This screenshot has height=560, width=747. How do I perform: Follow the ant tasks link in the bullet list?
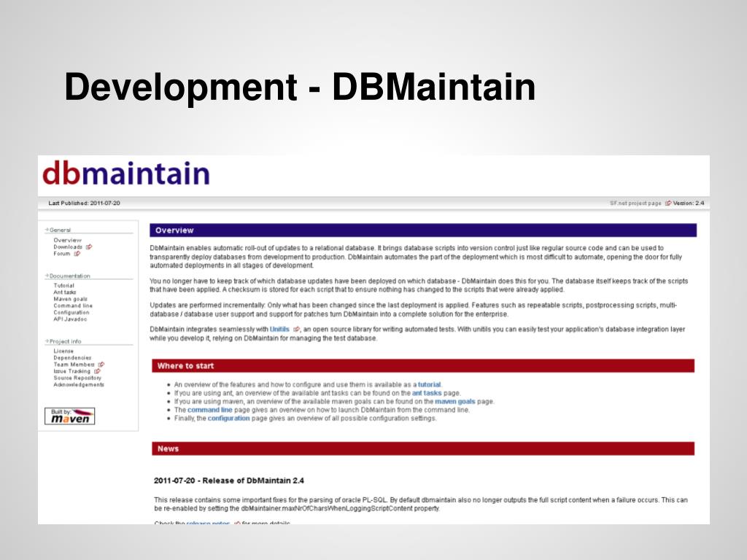tap(427, 393)
